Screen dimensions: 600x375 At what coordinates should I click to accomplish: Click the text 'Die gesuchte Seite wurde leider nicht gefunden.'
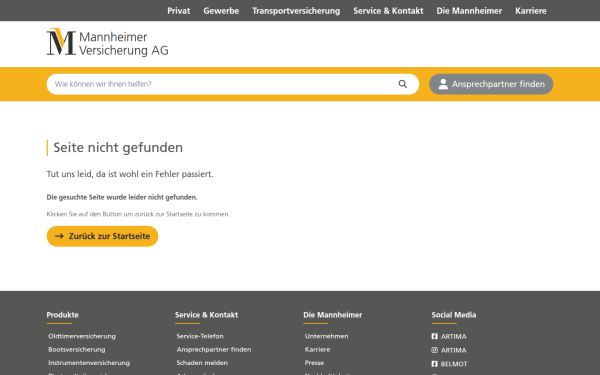click(122, 197)
